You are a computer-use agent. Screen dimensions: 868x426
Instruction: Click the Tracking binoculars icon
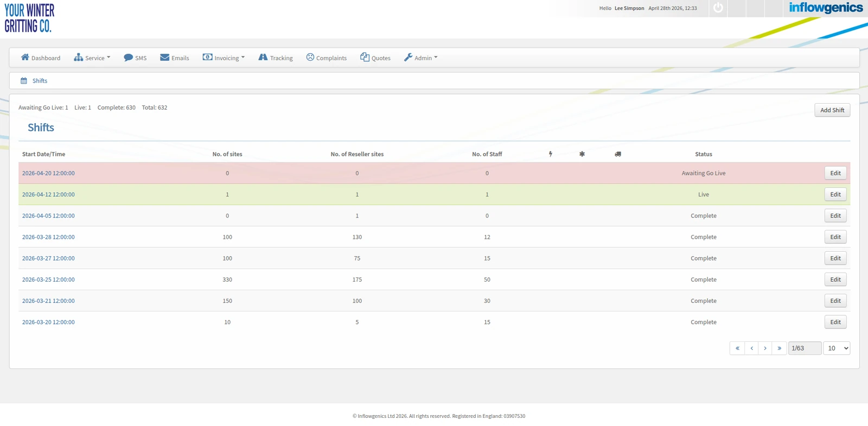(263, 57)
